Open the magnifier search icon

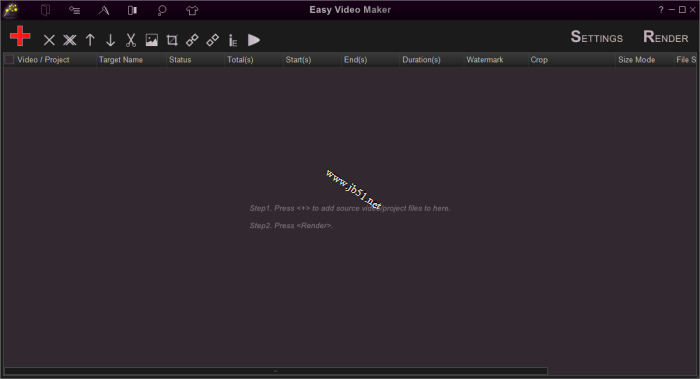pyautogui.click(x=162, y=10)
